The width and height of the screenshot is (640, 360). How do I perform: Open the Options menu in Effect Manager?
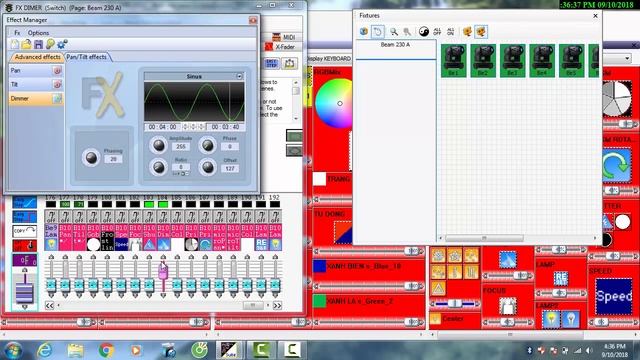click(x=38, y=33)
